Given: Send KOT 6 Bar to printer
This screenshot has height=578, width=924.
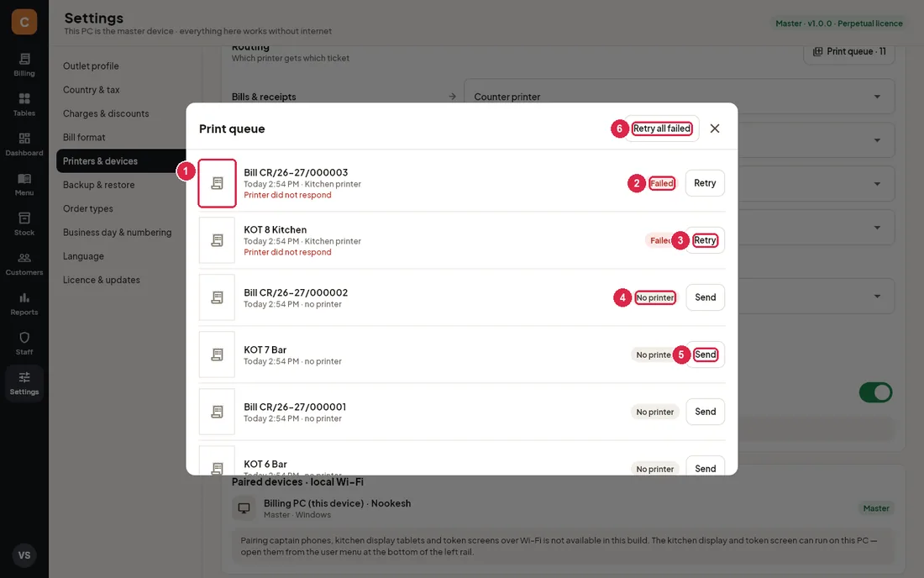Looking at the screenshot, I should coord(706,467).
